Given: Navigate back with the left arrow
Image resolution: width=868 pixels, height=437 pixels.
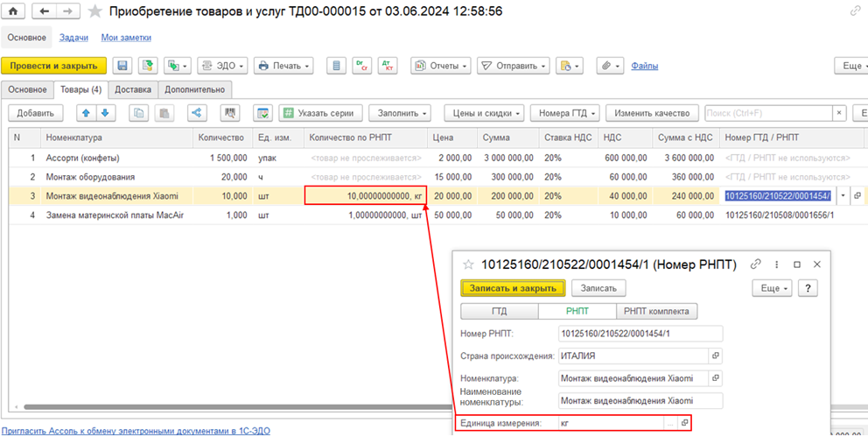Looking at the screenshot, I should pyautogui.click(x=44, y=11).
